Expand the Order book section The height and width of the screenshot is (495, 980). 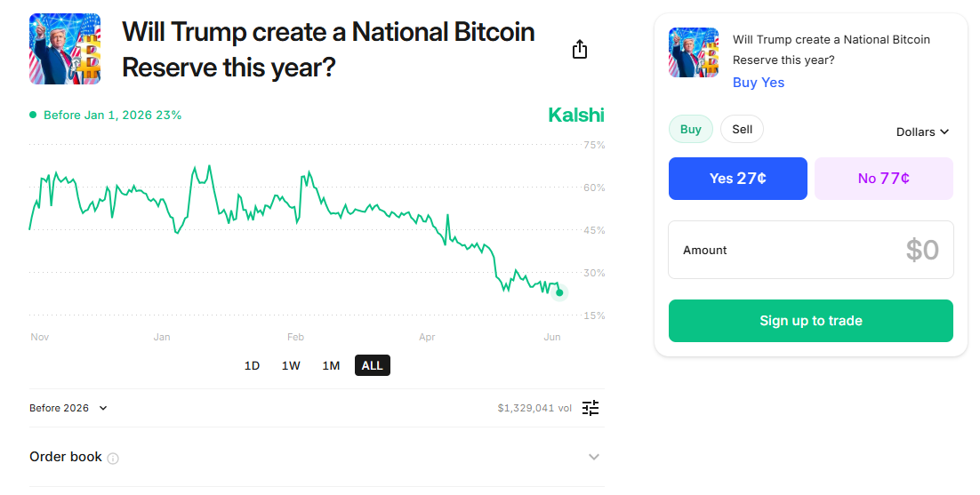click(x=594, y=457)
